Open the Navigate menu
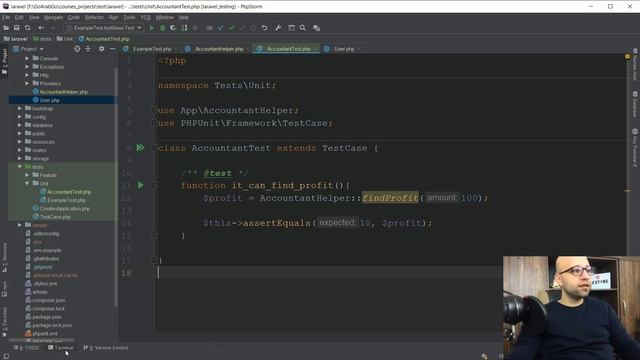The image size is (640, 360). pyautogui.click(x=53, y=17)
